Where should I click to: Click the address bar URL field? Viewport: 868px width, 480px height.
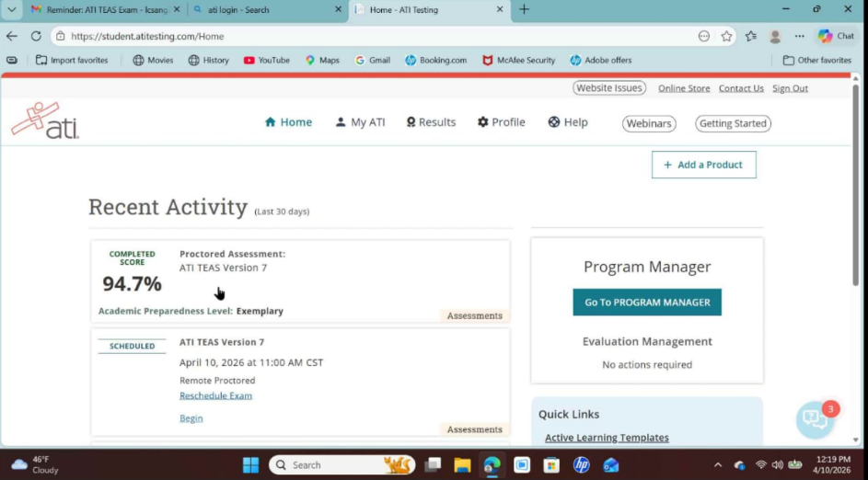376,37
